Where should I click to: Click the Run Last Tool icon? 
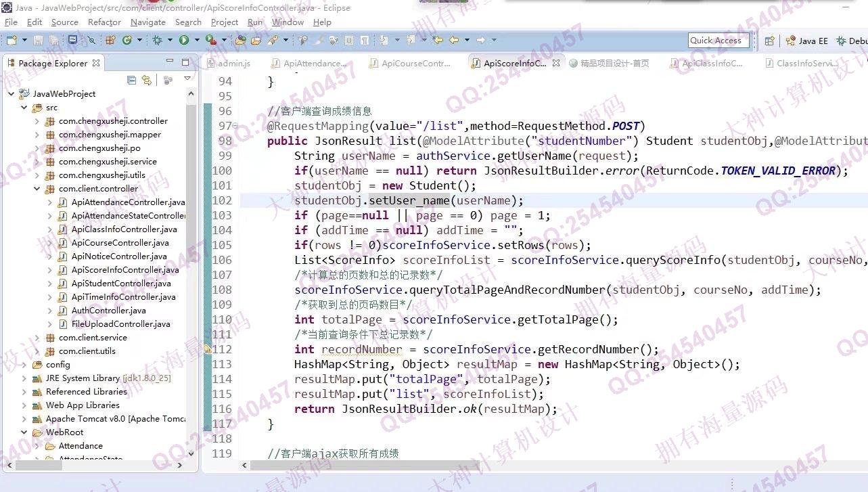(210, 40)
